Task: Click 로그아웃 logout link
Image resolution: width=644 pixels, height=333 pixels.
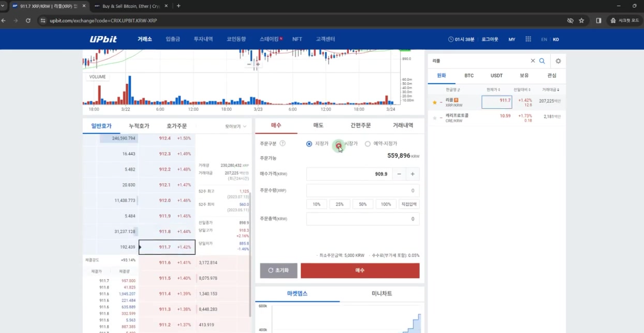Action: click(x=490, y=39)
